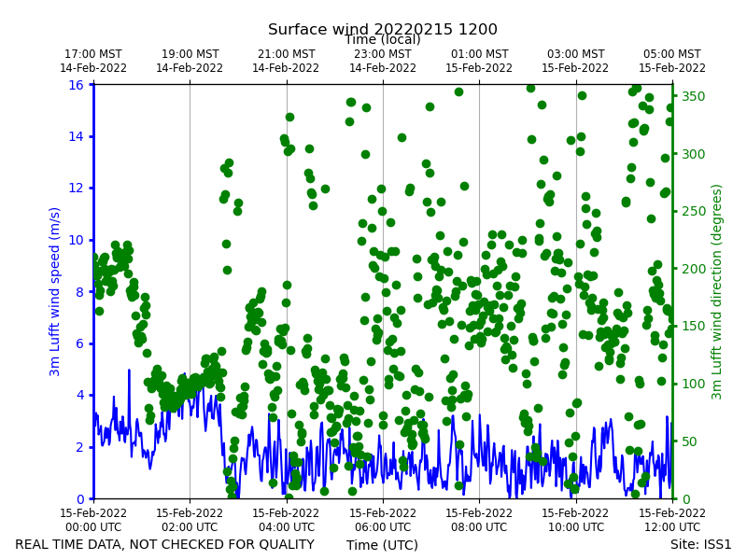This screenshot has width=747, height=560.
Task: Click the blue '12' wind speed tick
Action: click(76, 189)
